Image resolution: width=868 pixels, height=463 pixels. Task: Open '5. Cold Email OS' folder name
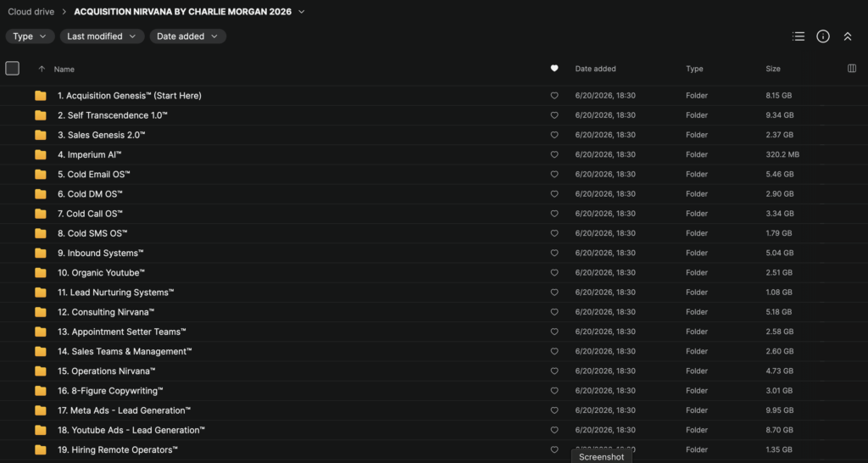tap(93, 175)
